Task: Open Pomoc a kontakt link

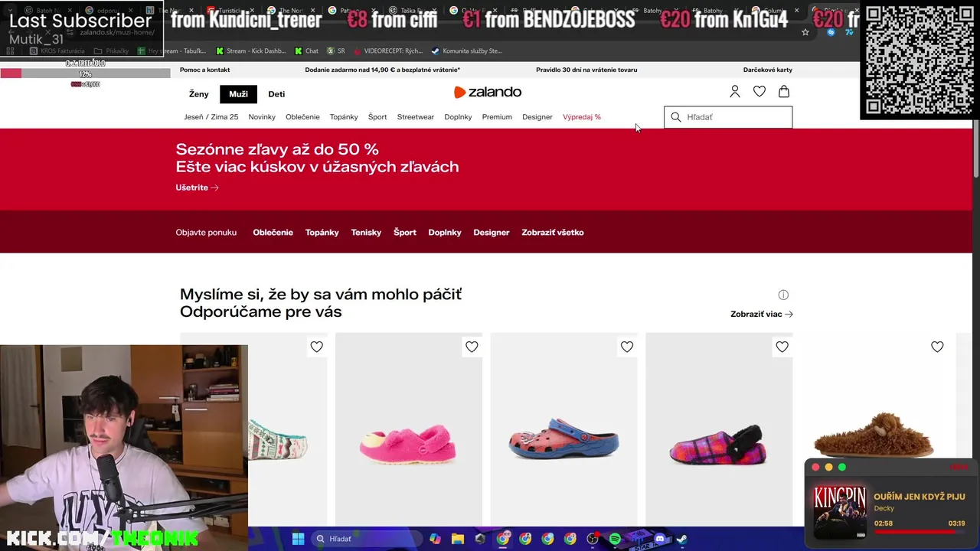Action: pyautogui.click(x=205, y=70)
